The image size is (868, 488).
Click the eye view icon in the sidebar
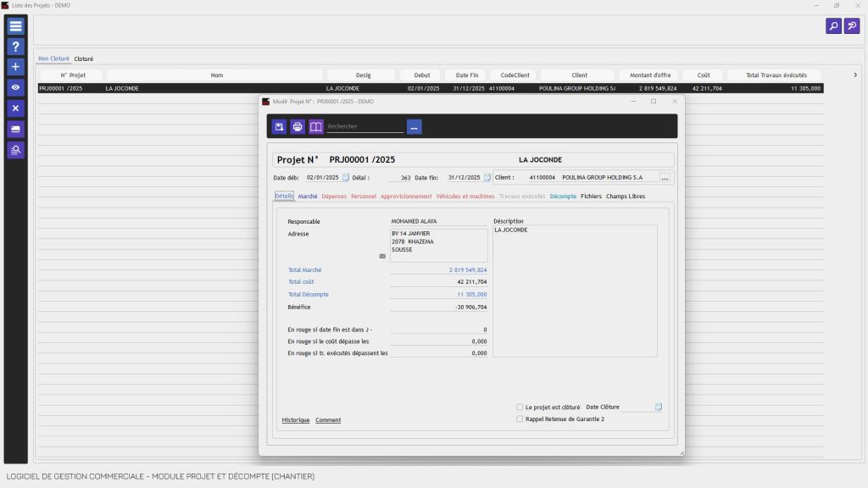coord(16,87)
